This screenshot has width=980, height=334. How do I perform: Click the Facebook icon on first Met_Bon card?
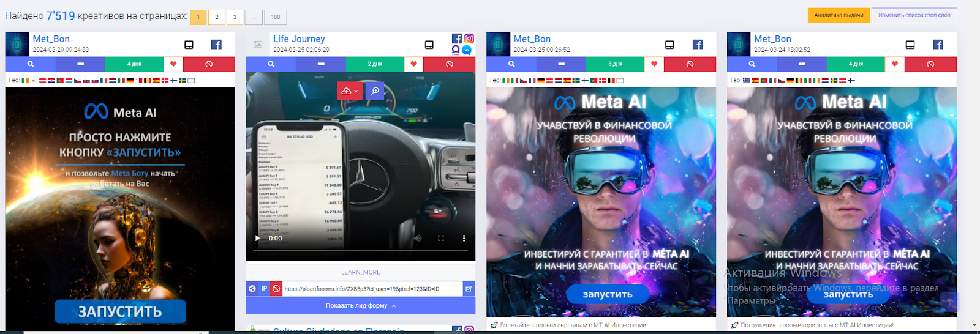[x=216, y=45]
